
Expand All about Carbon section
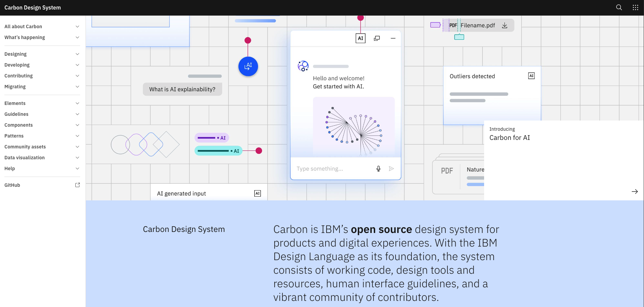tap(42, 26)
